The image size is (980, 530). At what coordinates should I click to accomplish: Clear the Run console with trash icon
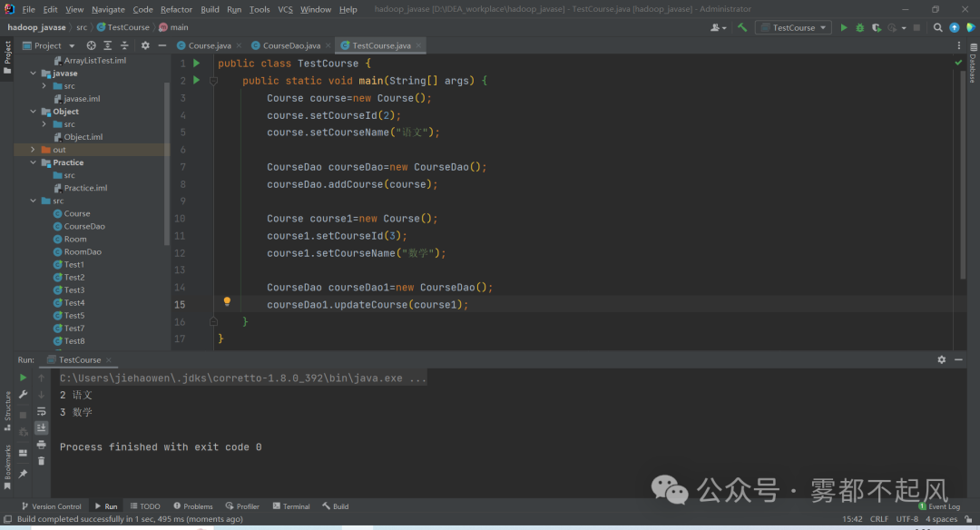click(42, 460)
